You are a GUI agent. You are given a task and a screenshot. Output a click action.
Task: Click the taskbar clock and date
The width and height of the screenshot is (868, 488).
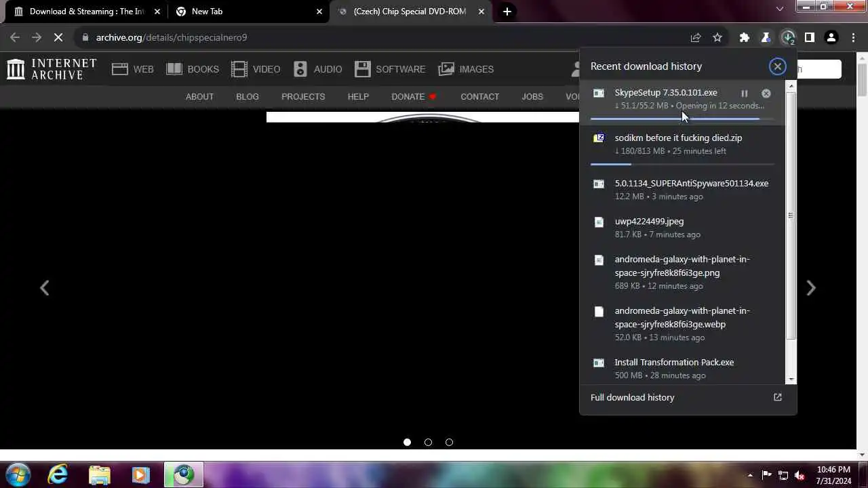[833, 475]
